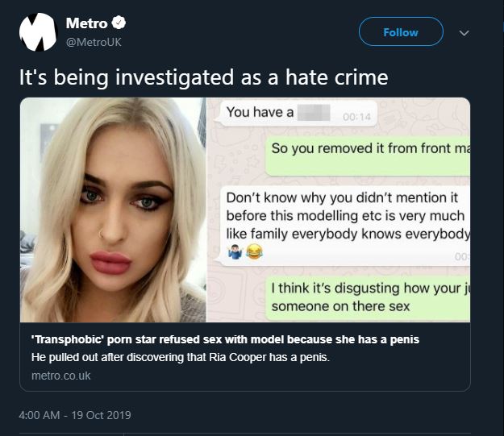Open the metro.co.uk domain link

[61, 376]
